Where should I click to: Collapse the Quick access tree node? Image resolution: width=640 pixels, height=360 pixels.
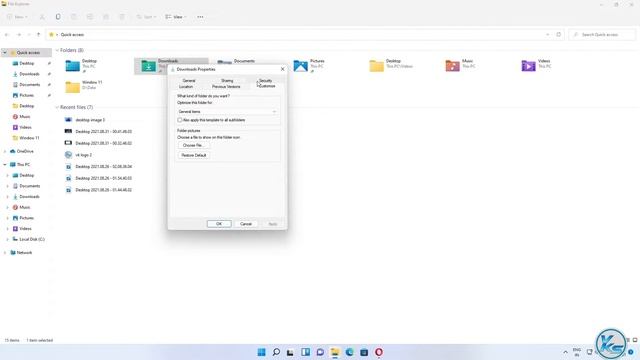click(5, 53)
